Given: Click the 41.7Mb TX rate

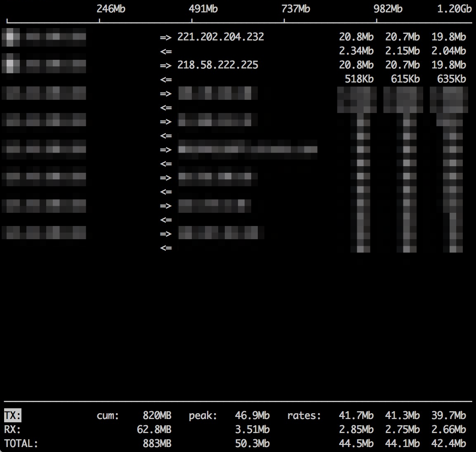Looking at the screenshot, I should click(356, 415).
